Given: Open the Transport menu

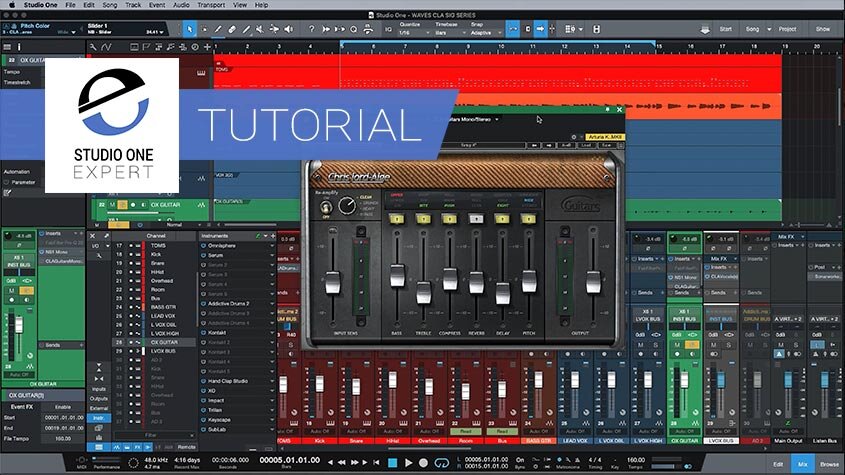Looking at the screenshot, I should point(211,5).
